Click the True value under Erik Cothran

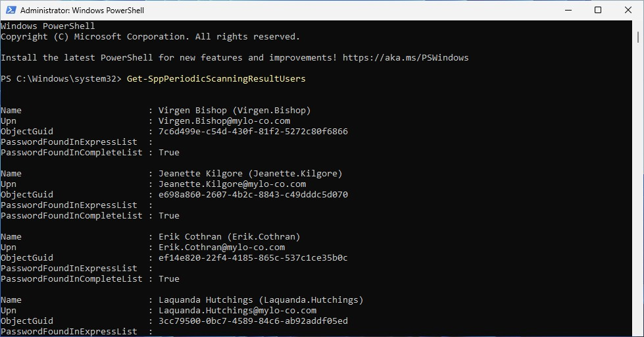pos(169,278)
